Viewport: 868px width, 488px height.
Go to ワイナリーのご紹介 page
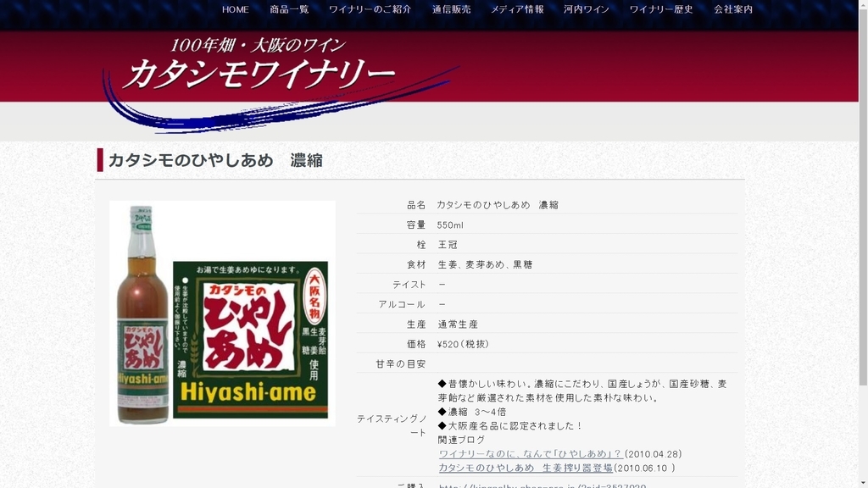pyautogui.click(x=370, y=9)
